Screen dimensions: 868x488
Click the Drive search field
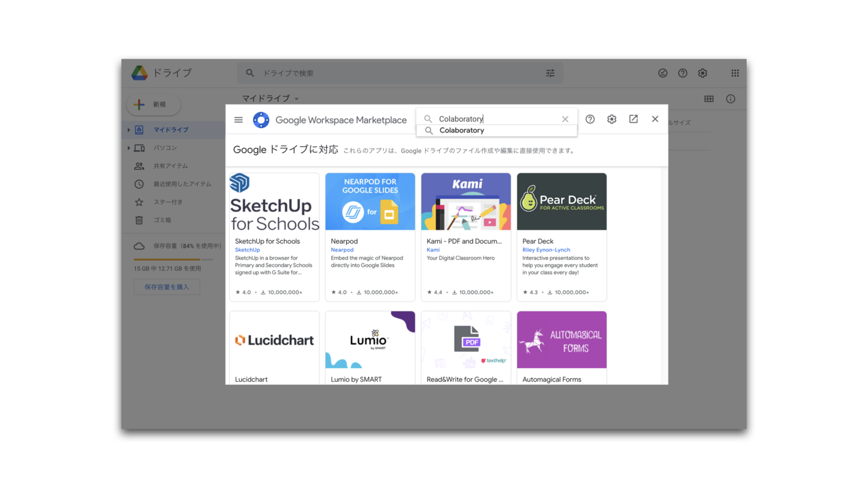pyautogui.click(x=400, y=73)
